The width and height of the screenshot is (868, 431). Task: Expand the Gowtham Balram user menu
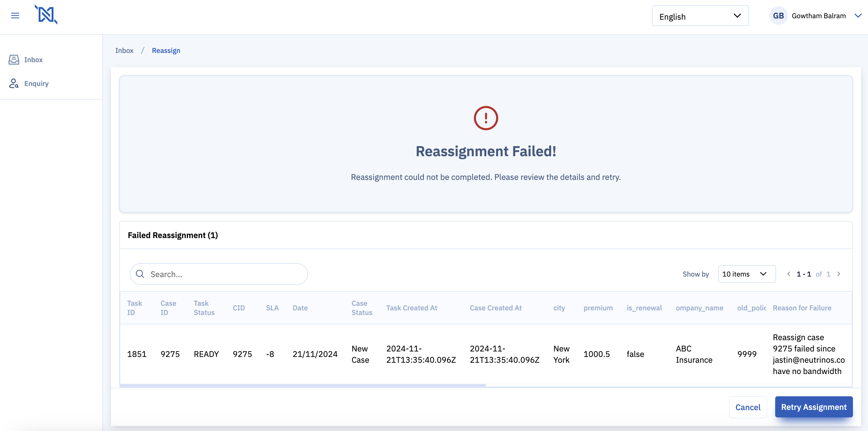coord(858,16)
